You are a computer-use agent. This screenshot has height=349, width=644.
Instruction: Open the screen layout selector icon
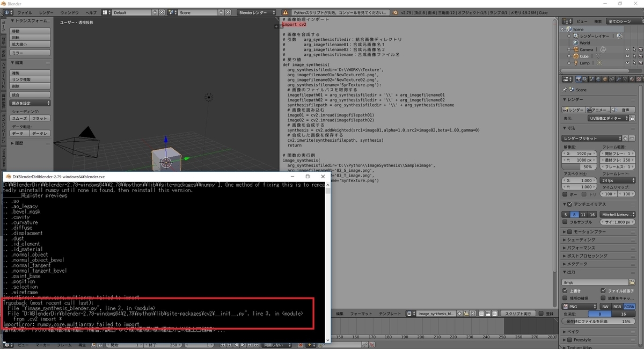[106, 12]
